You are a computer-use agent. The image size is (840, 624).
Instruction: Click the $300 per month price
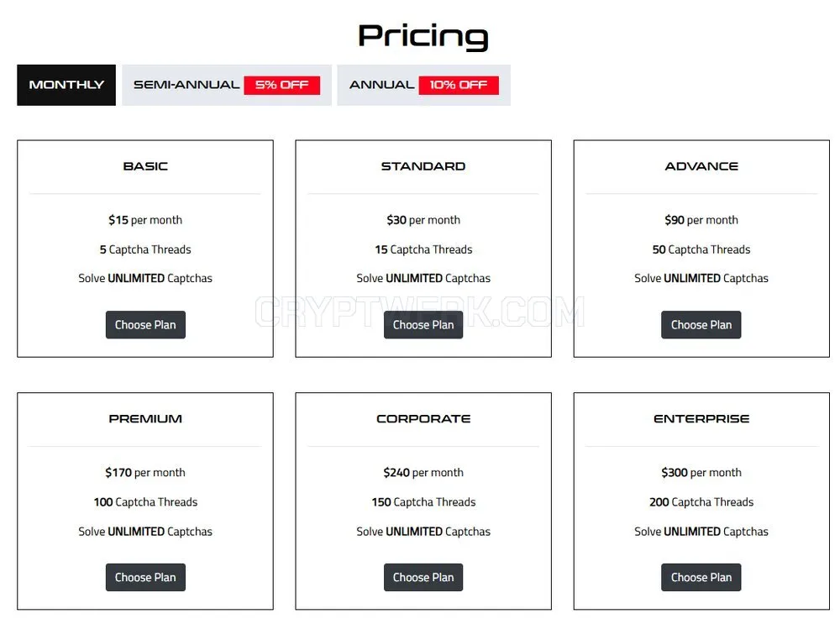701,473
